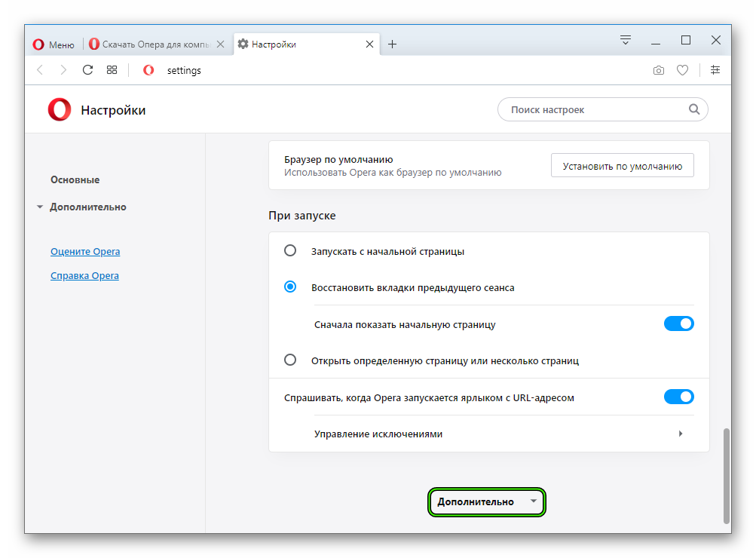The height and width of the screenshot is (558, 756).
Task: Open new tab with plus icon
Action: click(393, 44)
